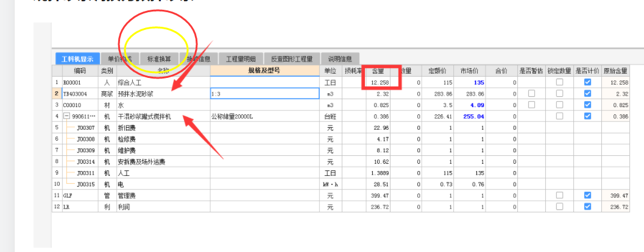The width and height of the screenshot is (644, 252).
Task: Click the 规格及型号 column header
Action: coord(265,71)
